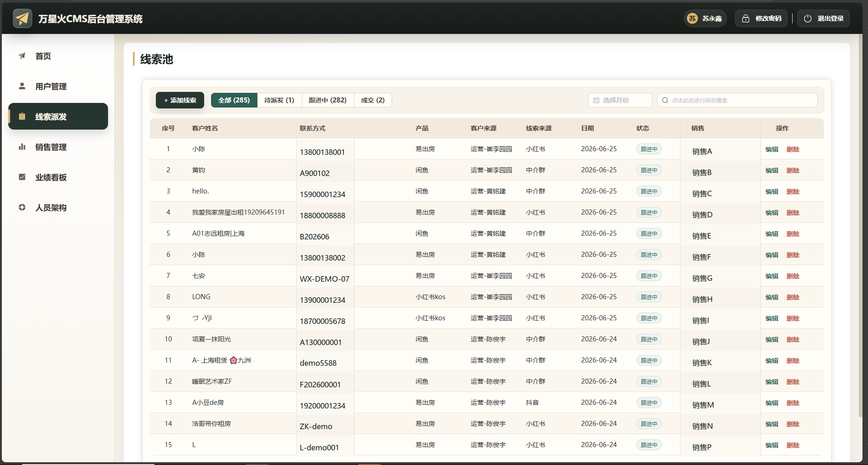Click contact 13800138001
Image resolution: width=868 pixels, height=465 pixels.
[x=322, y=152]
